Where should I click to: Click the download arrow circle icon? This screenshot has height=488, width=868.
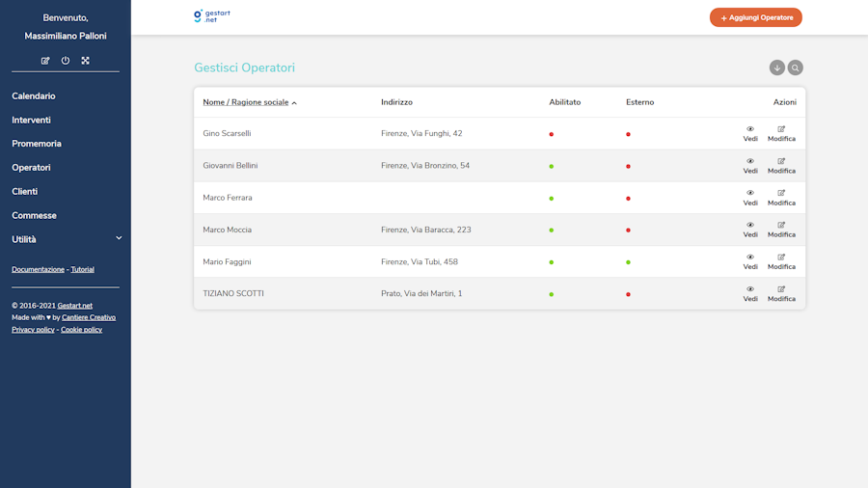coord(776,68)
